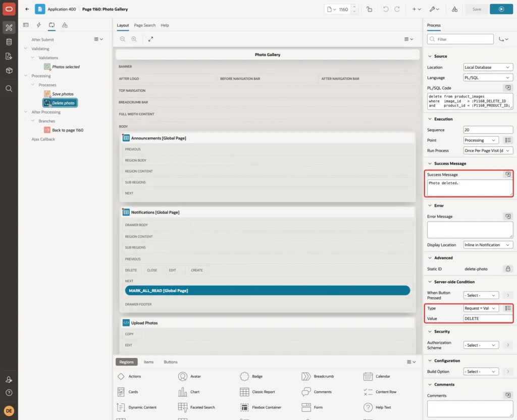Expand the layout to full screen
The height and width of the screenshot is (420, 517).
(x=150, y=39)
